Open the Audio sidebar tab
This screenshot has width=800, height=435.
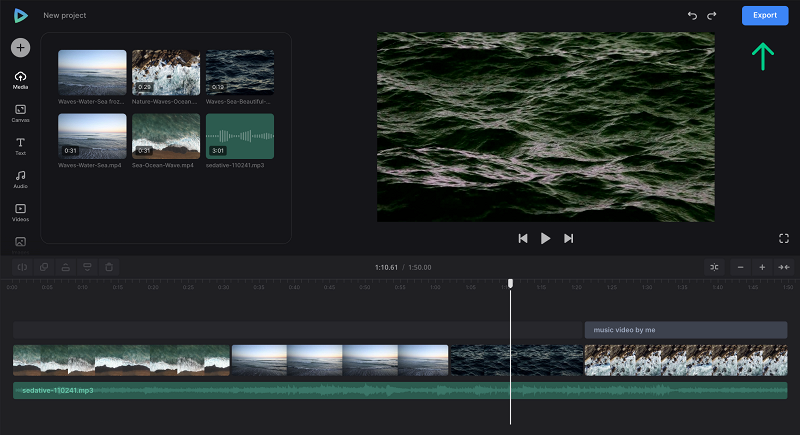click(x=20, y=180)
